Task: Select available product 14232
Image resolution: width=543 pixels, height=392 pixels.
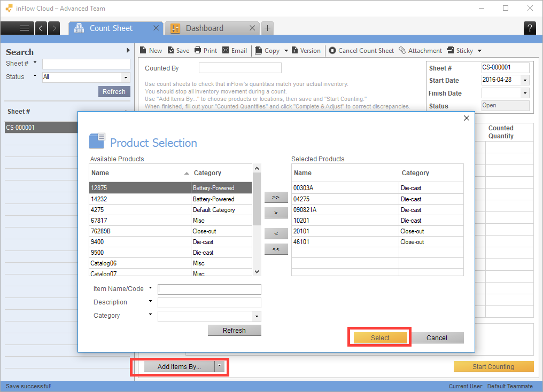Action: click(x=170, y=199)
